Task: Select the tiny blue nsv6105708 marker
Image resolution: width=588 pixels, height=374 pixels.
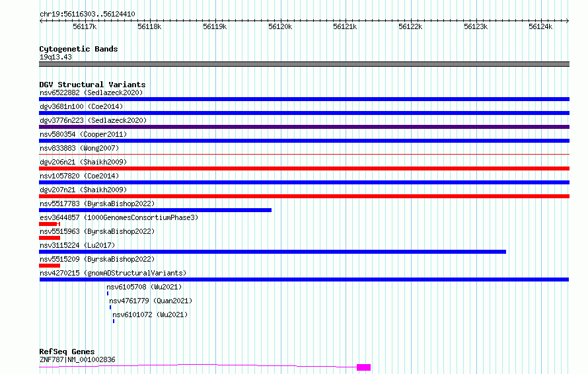Action: [108, 293]
